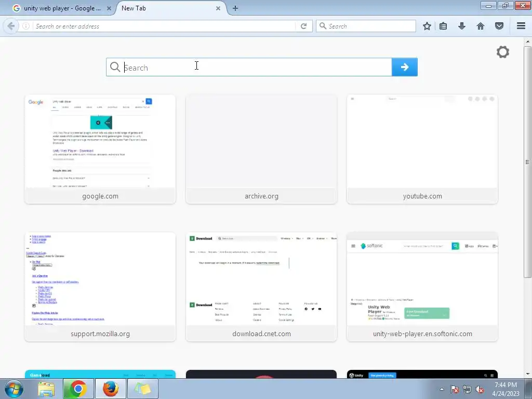Image resolution: width=532 pixels, height=399 pixels.
Task: Show your bookmarks list icon
Action: tap(443, 26)
